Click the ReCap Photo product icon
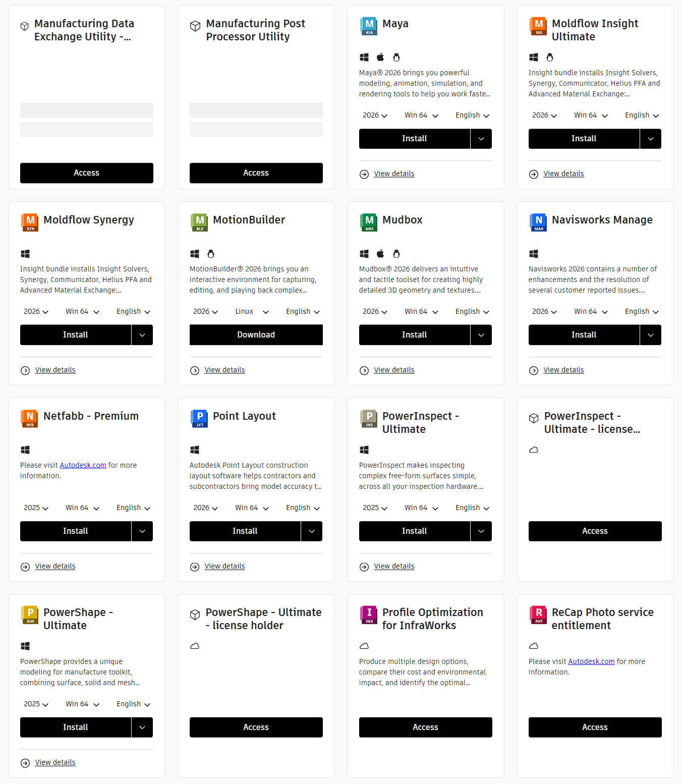Image resolution: width=683 pixels, height=784 pixels. pyautogui.click(x=538, y=615)
